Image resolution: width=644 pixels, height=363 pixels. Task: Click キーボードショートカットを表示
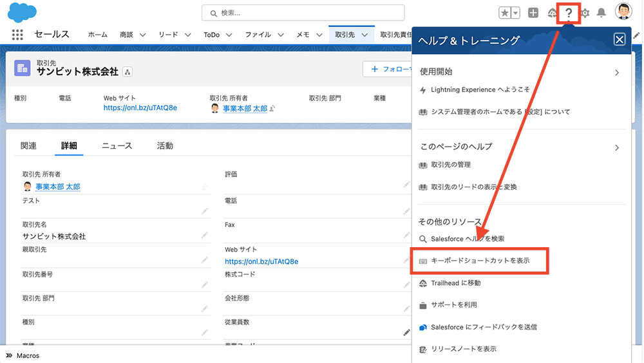(480, 261)
